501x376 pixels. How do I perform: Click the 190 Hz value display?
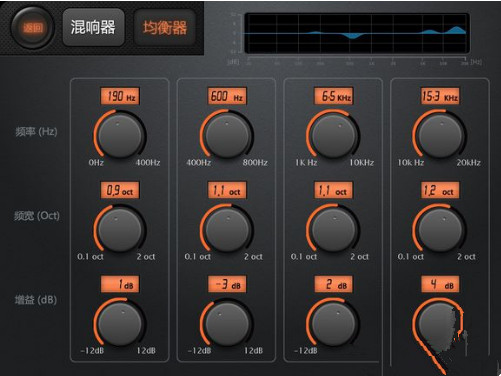[x=120, y=96]
